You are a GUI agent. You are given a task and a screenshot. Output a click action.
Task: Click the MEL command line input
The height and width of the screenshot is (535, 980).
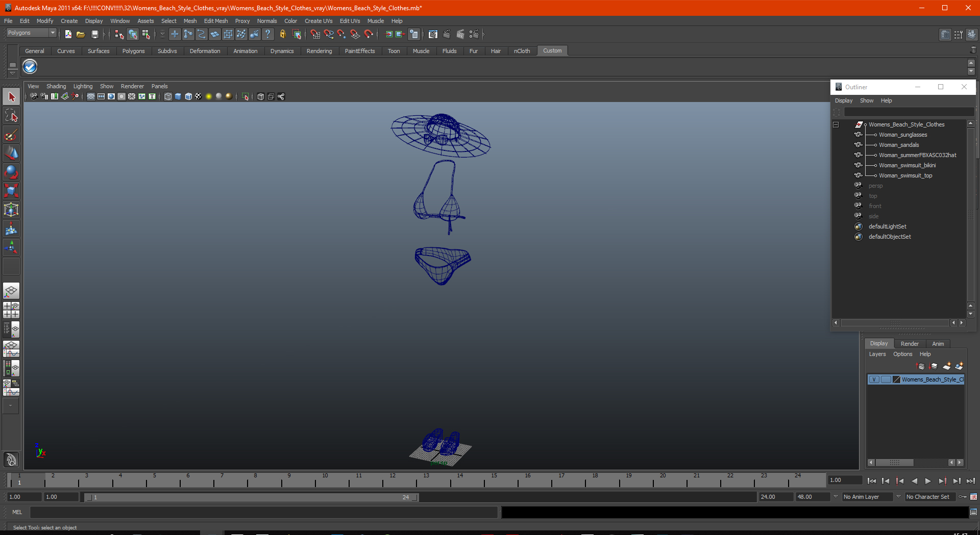pos(263,512)
